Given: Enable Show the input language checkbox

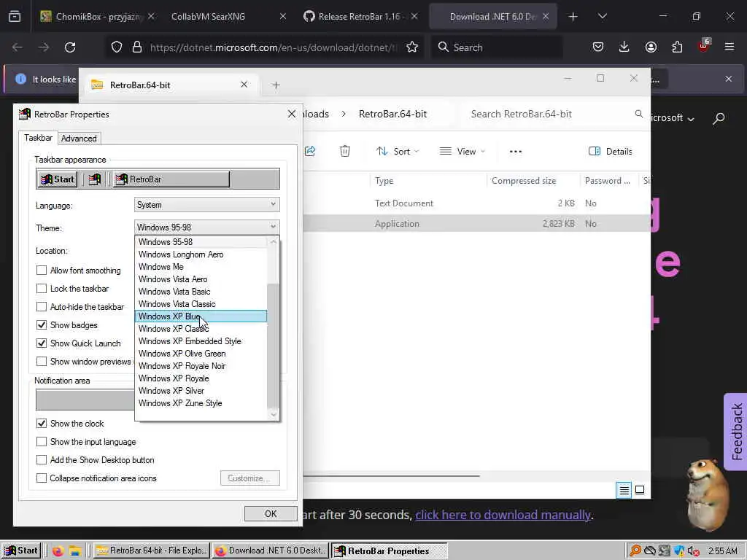Looking at the screenshot, I should click(42, 442).
